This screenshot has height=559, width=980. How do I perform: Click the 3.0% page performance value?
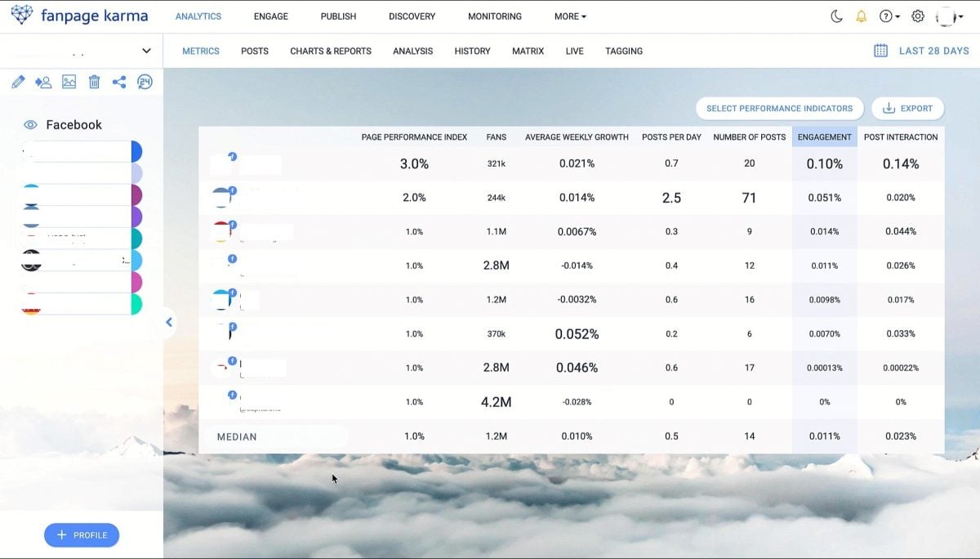pyautogui.click(x=414, y=163)
